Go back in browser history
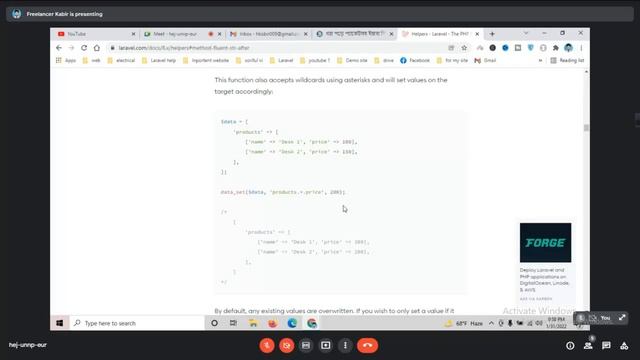The image size is (640, 360). 59,48
